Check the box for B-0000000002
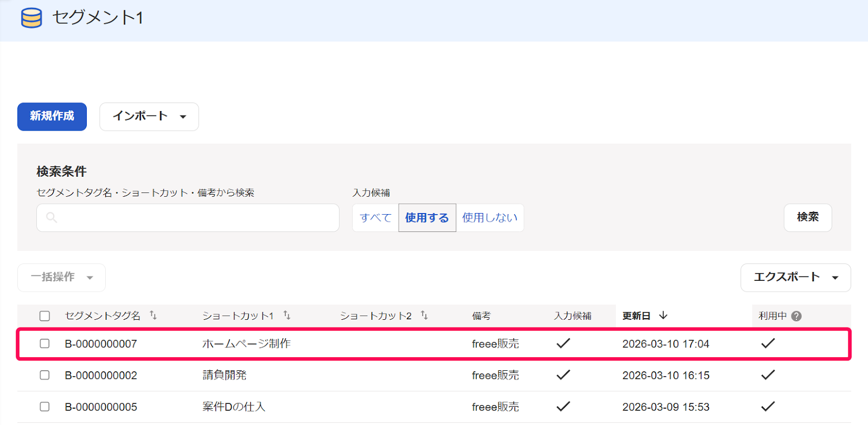Image resolution: width=868 pixels, height=425 pixels. click(44, 375)
